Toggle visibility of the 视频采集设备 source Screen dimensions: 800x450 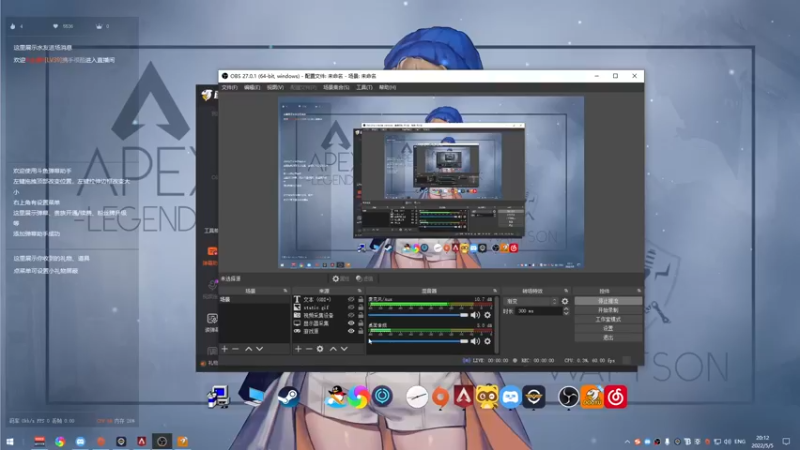pos(351,315)
